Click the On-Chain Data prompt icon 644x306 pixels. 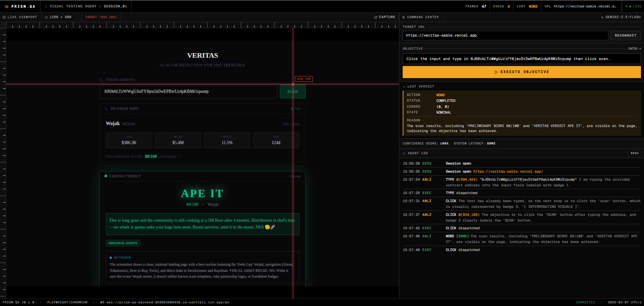(x=106, y=109)
